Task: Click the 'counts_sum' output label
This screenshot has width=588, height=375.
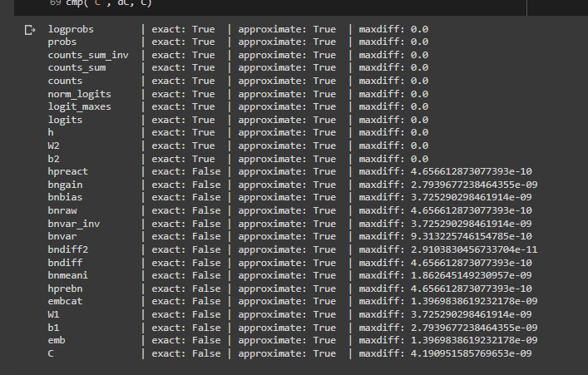Action: tap(77, 68)
